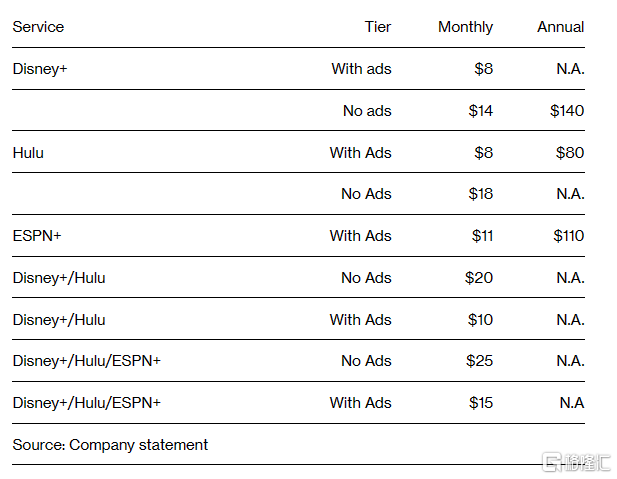Select the $15 monthly bundle price
This screenshot has height=479, width=617.
click(x=481, y=403)
